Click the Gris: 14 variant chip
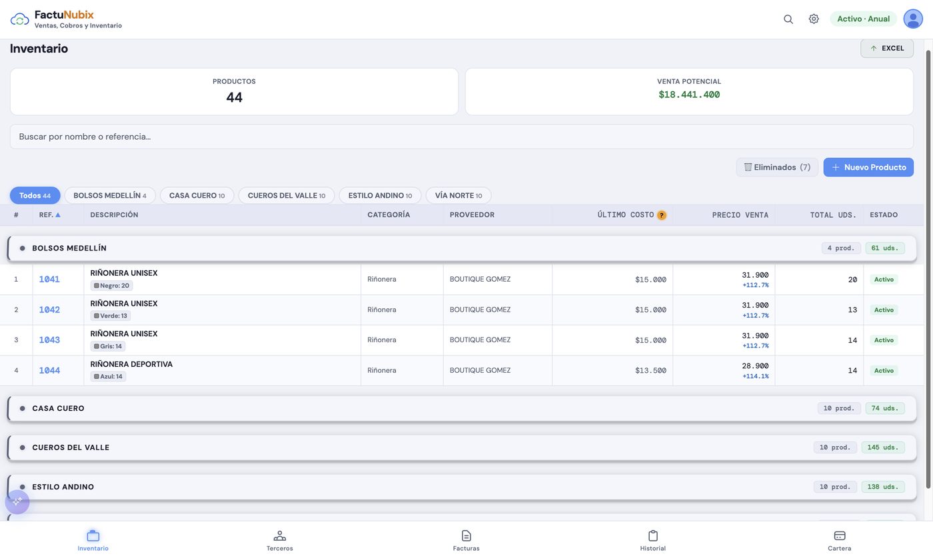Image resolution: width=933 pixels, height=560 pixels. 108,346
